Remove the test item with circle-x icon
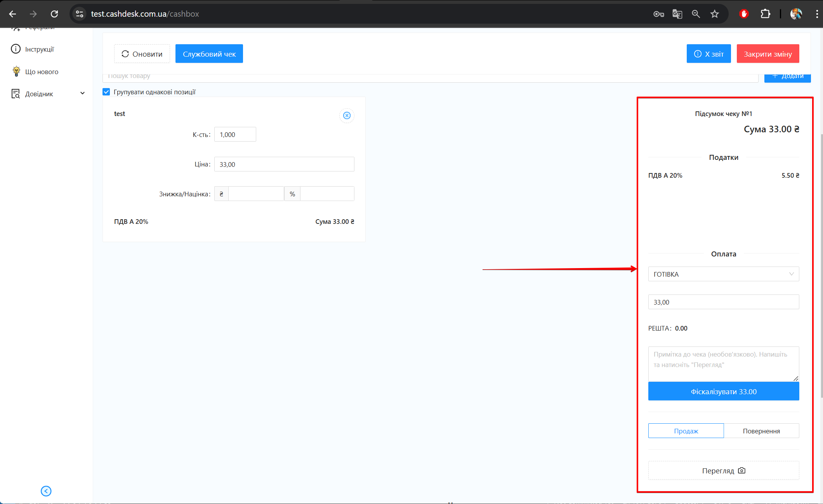This screenshot has width=823, height=504. click(x=347, y=116)
